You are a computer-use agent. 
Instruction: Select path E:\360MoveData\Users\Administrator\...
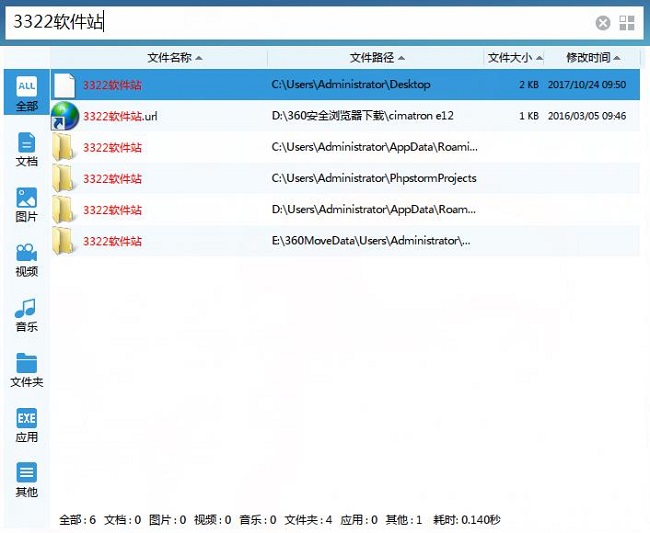click(x=371, y=241)
